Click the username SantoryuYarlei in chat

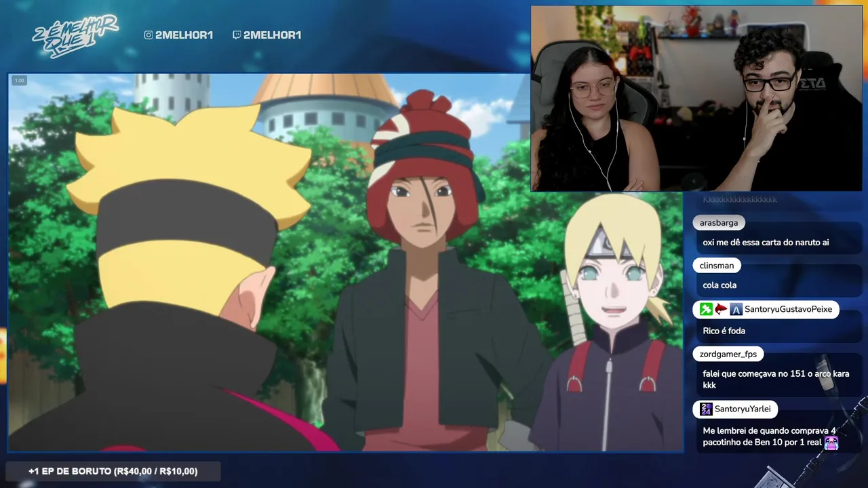[743, 409]
